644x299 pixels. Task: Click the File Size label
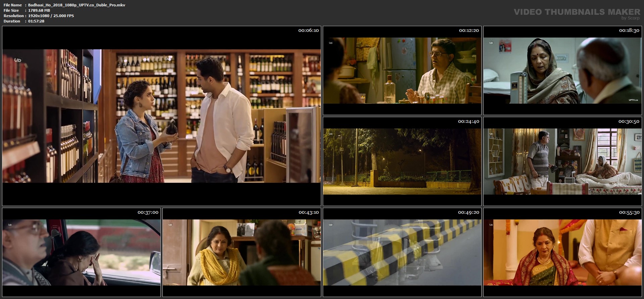pyautogui.click(x=11, y=10)
